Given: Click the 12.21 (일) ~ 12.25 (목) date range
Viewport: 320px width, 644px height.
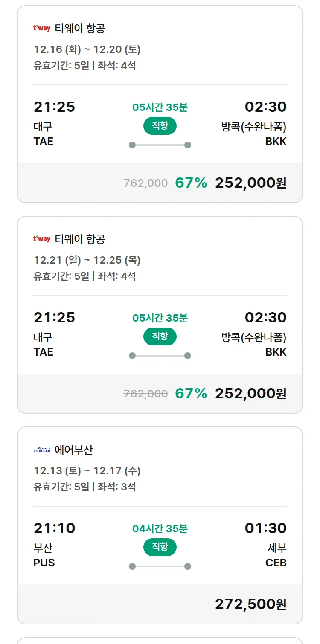Looking at the screenshot, I should tap(87, 260).
